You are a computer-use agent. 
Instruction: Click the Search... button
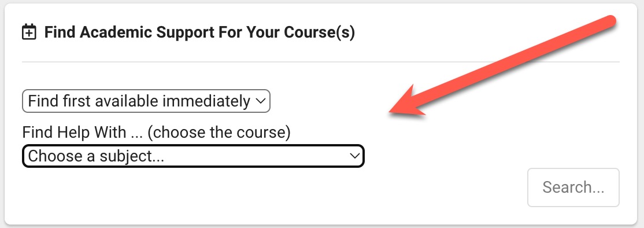coord(573,187)
